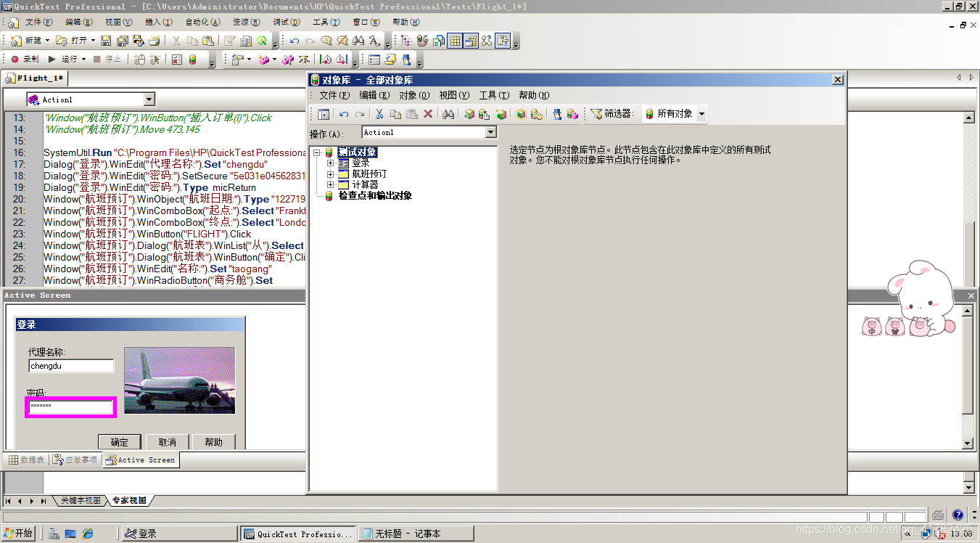Toggle the Active Screen view icon in toolbar
This screenshot has width=980, height=543.
[x=472, y=41]
